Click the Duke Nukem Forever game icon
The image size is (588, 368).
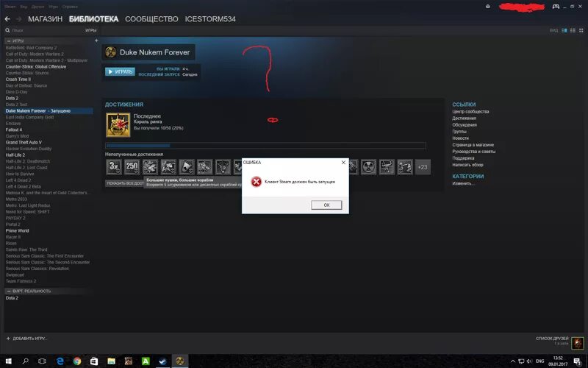click(111, 52)
